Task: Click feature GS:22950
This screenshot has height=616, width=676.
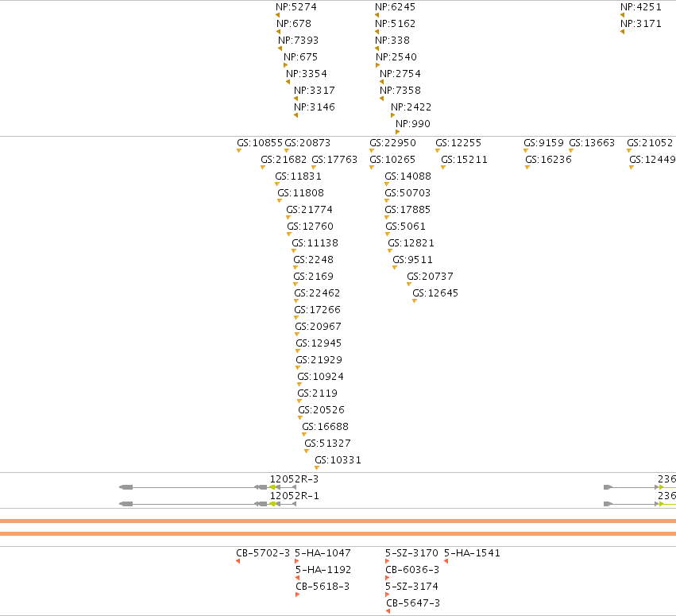Action: coord(392,143)
